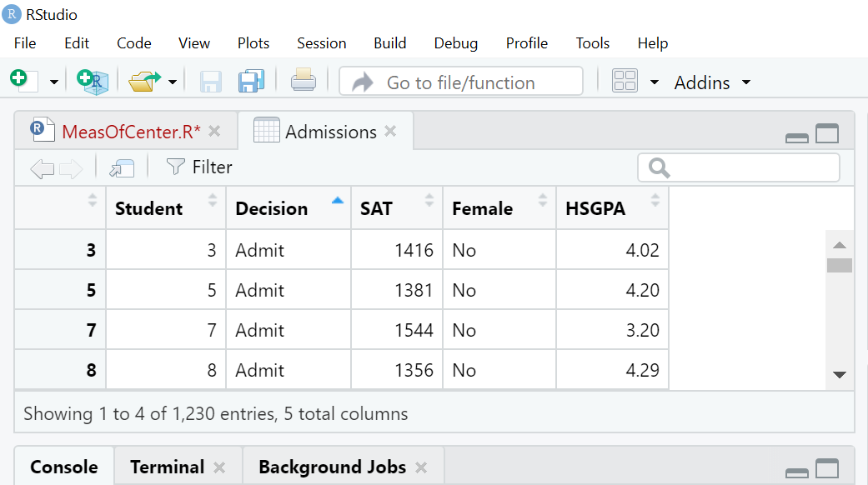Toggle sorting on the HSGPA column

tap(655, 201)
